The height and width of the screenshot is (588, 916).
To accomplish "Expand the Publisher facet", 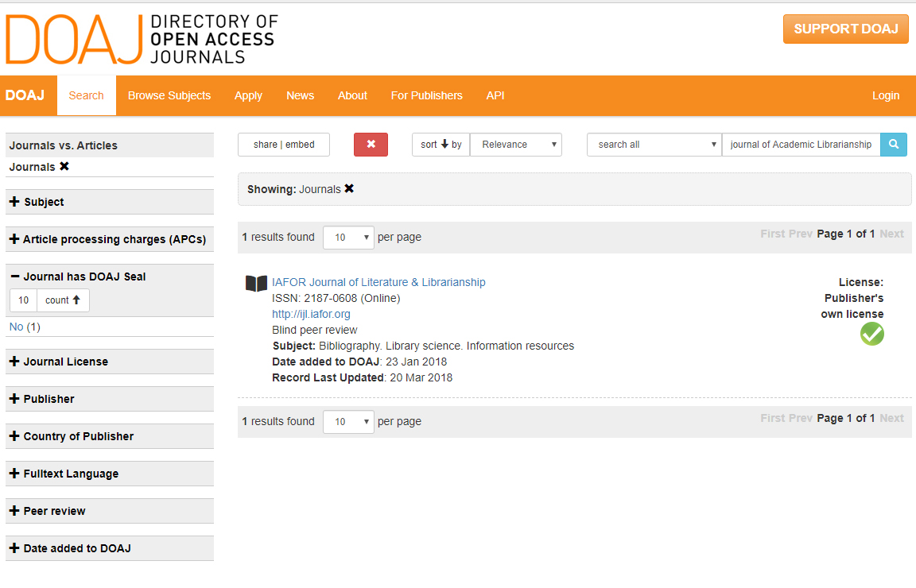I will [109, 400].
